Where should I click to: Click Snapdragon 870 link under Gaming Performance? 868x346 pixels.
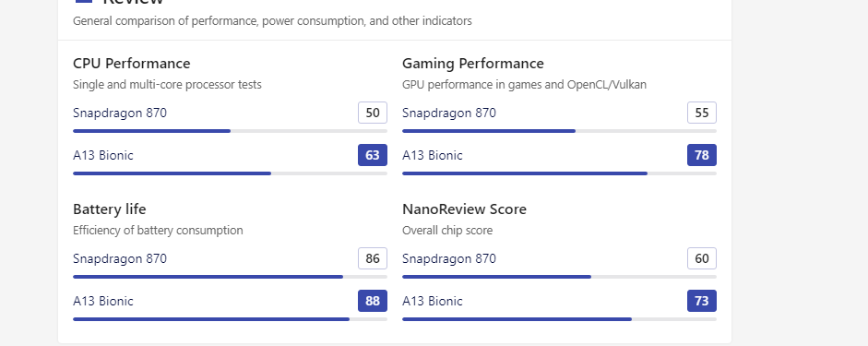[x=449, y=113]
